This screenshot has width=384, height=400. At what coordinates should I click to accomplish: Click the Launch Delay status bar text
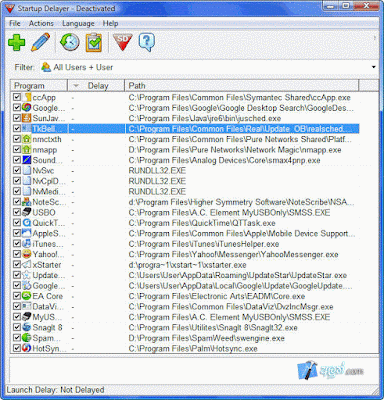coord(55,390)
